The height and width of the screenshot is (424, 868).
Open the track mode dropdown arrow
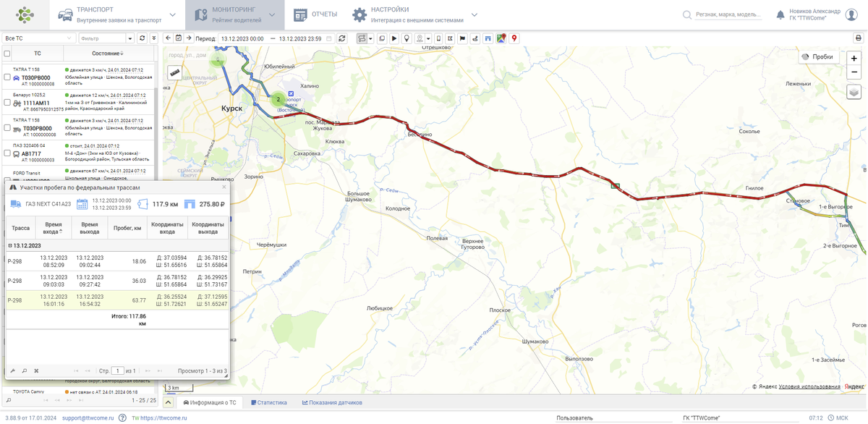(x=370, y=38)
